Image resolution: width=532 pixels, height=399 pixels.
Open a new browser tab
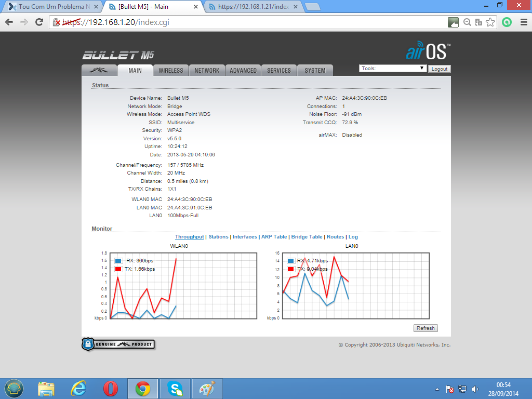pos(312,7)
